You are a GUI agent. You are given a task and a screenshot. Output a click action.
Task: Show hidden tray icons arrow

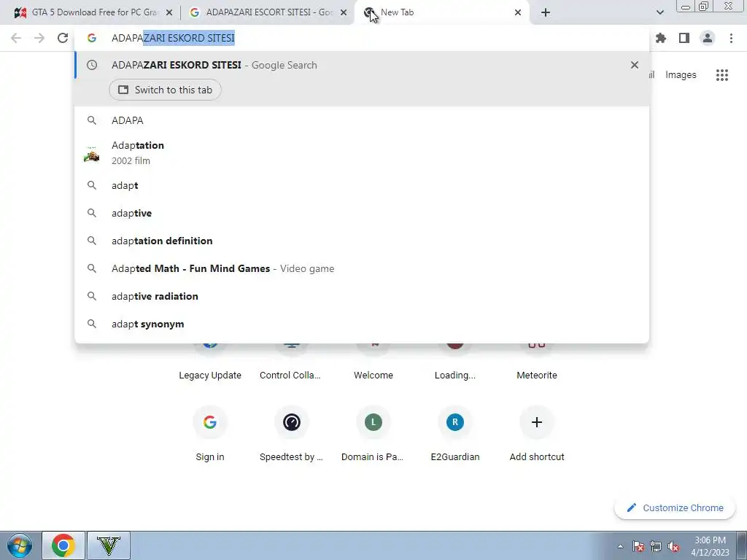click(620, 546)
